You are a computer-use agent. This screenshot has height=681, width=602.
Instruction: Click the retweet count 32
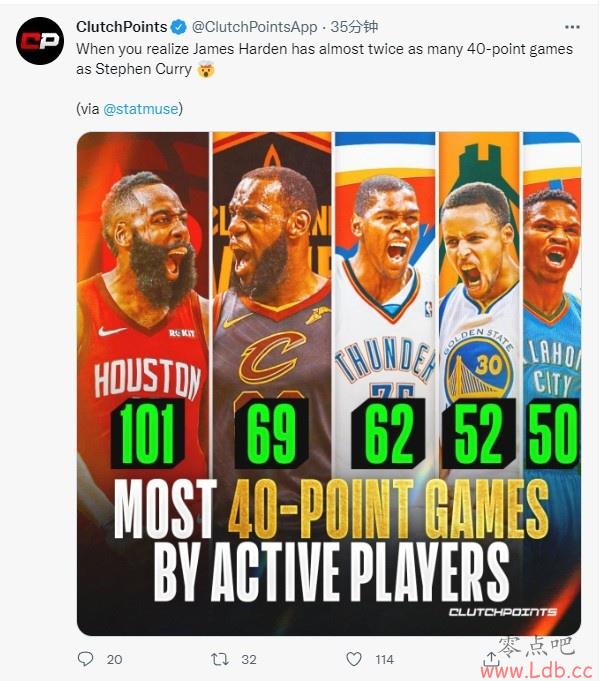pyautogui.click(x=249, y=660)
